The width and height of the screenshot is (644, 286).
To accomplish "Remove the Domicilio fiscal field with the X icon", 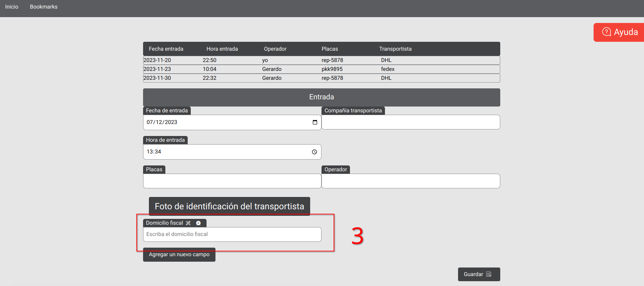I will pyautogui.click(x=198, y=223).
